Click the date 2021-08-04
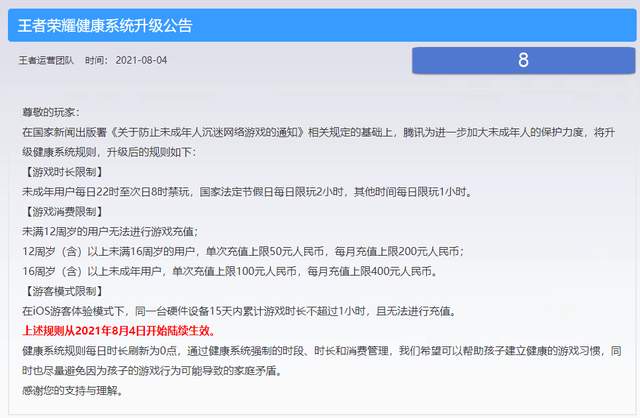640x418 pixels. pos(141,60)
